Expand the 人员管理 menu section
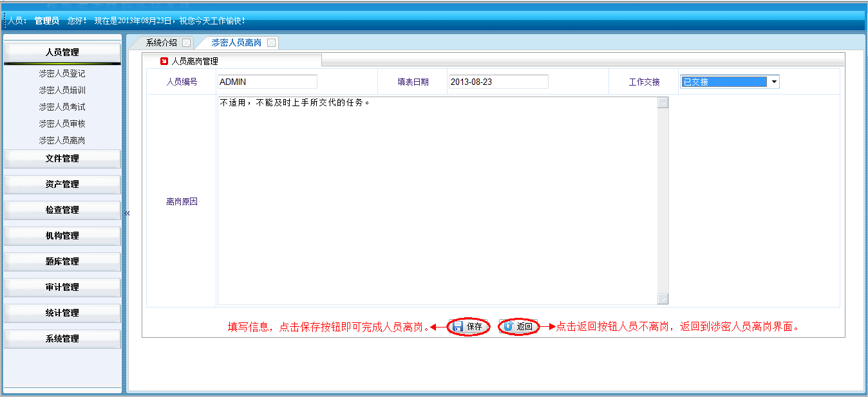 point(62,52)
